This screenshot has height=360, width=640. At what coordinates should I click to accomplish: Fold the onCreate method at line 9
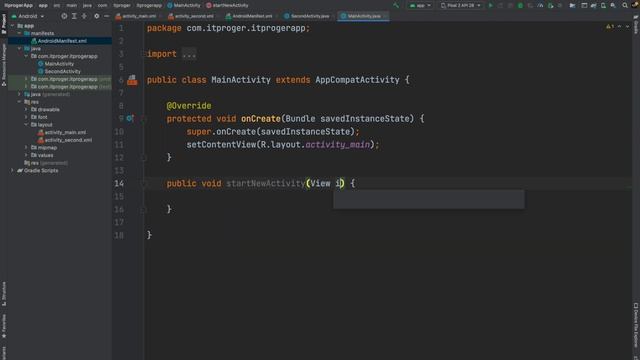pyautogui.click(x=144, y=119)
